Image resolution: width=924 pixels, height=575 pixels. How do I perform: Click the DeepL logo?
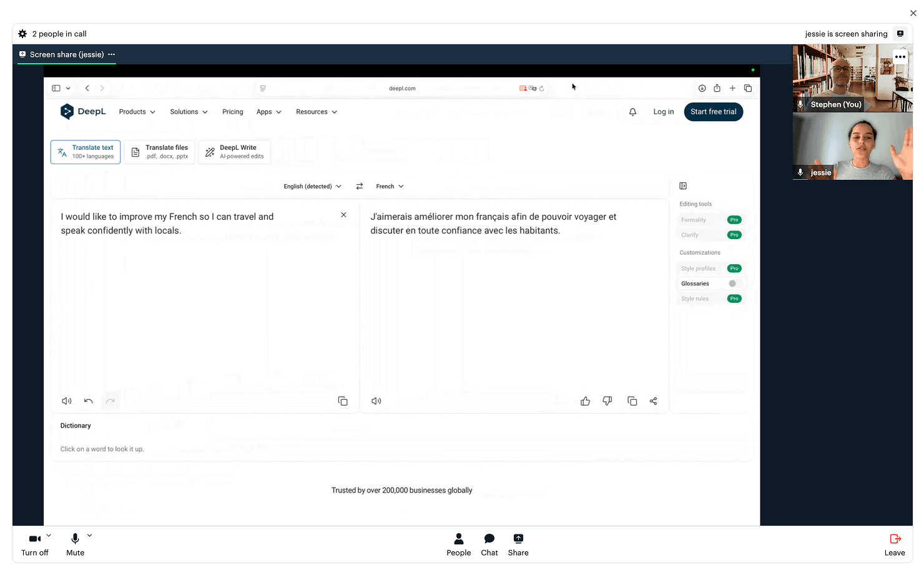point(83,111)
